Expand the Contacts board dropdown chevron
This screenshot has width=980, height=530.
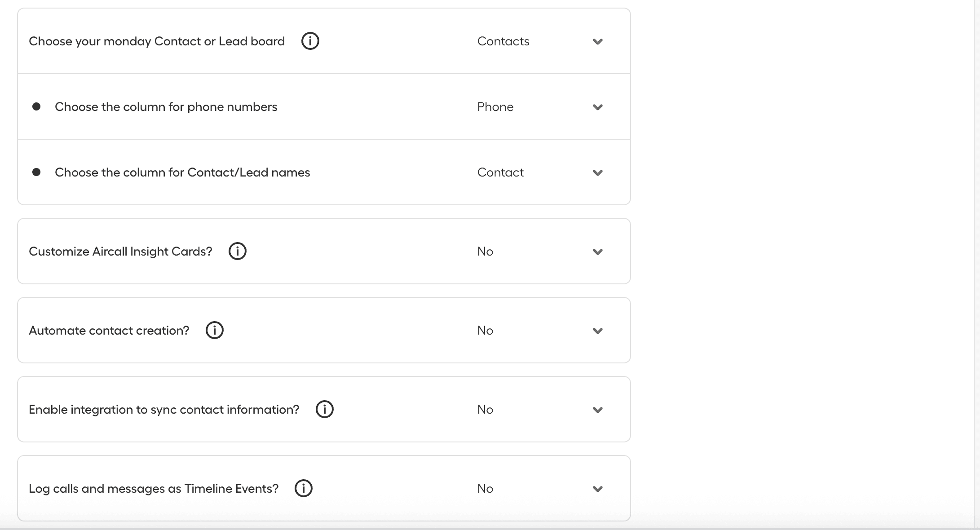597,41
